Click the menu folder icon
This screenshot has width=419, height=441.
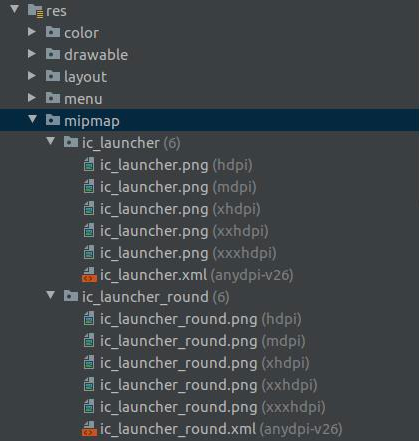click(53, 98)
